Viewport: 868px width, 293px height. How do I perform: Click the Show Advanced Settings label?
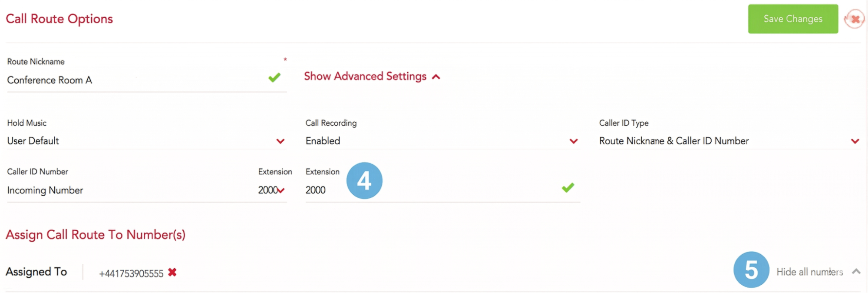(365, 77)
